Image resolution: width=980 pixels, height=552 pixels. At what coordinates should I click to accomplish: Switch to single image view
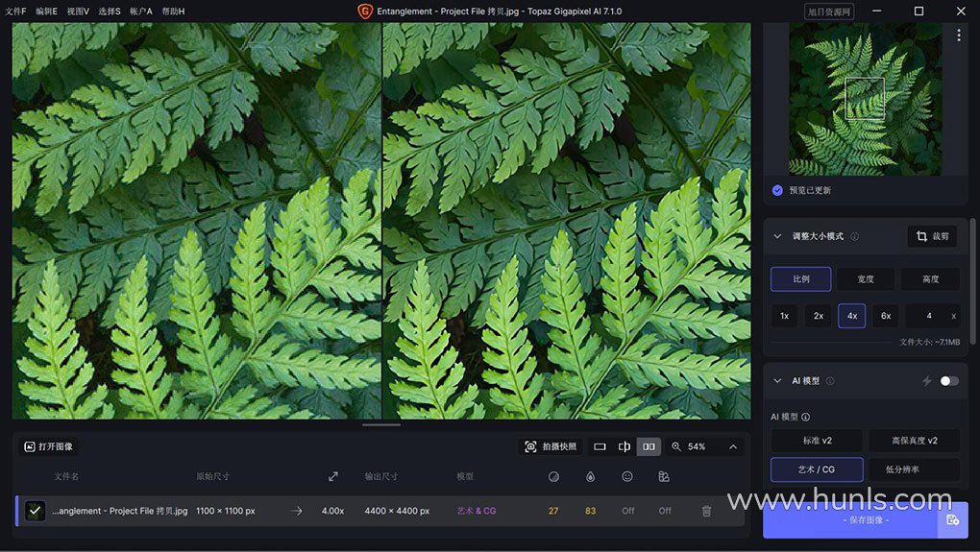point(600,446)
